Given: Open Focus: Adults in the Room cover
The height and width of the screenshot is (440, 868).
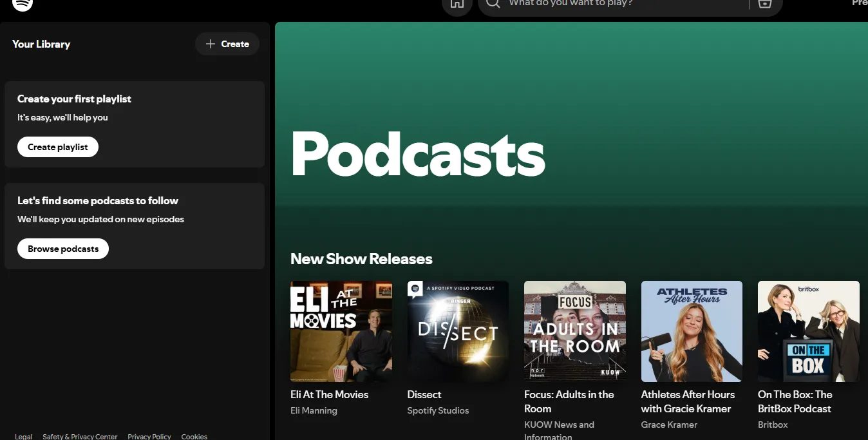Looking at the screenshot, I should (575, 331).
